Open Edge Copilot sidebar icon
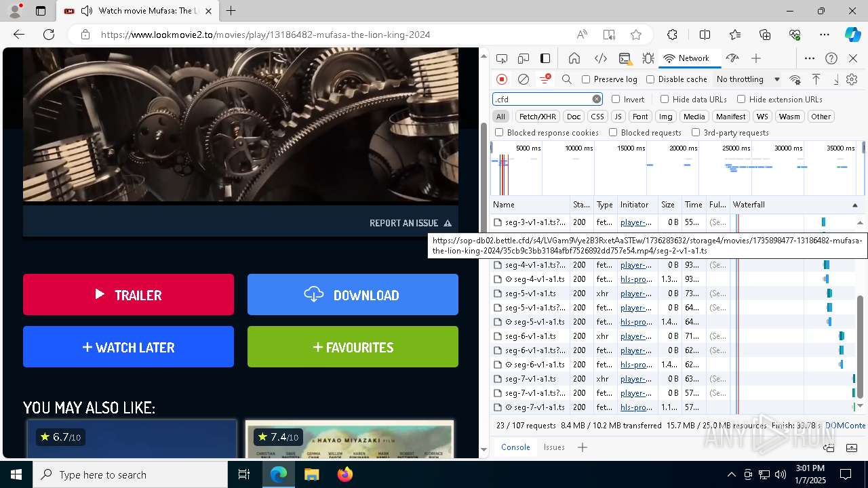Image resolution: width=868 pixels, height=488 pixels. [852, 35]
